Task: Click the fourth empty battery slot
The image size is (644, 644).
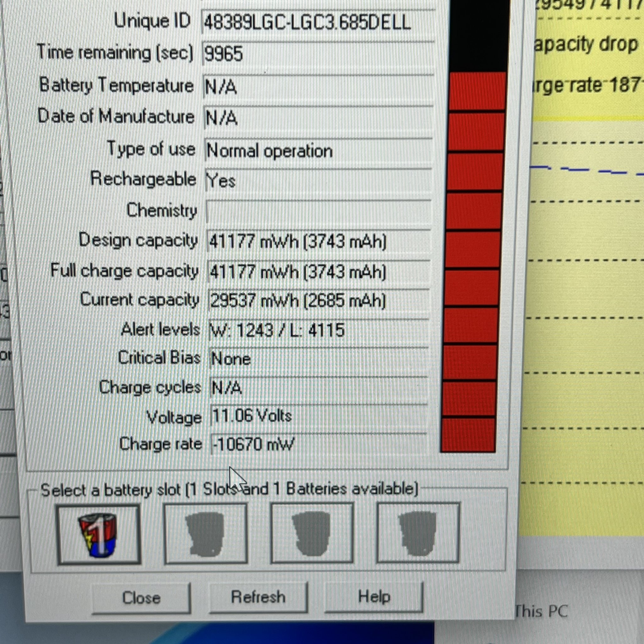Action: click(x=418, y=533)
